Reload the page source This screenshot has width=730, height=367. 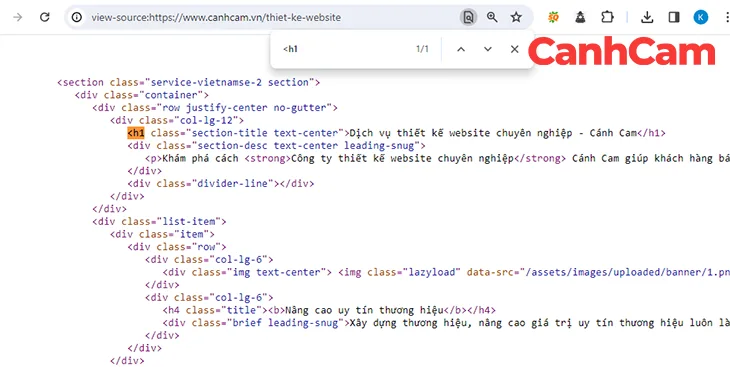click(x=45, y=18)
